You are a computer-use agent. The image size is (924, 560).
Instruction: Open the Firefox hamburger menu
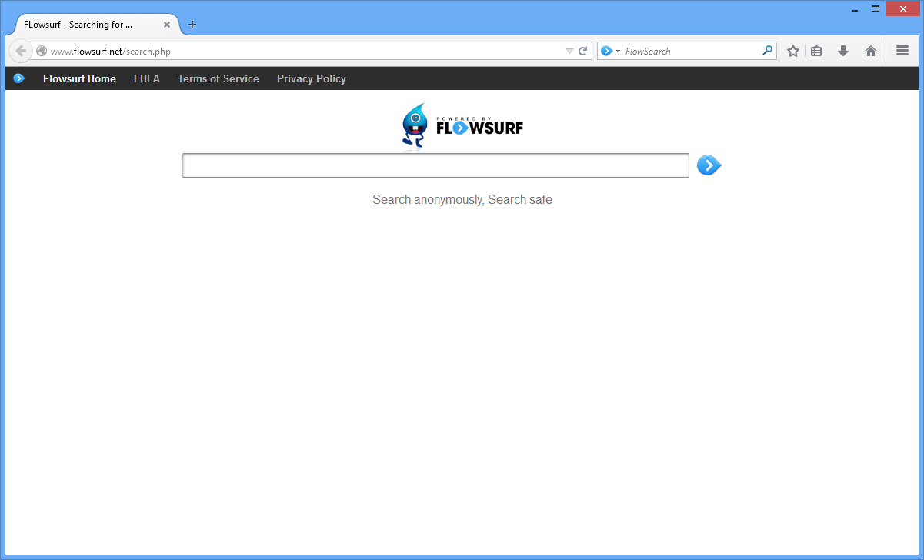click(x=902, y=51)
